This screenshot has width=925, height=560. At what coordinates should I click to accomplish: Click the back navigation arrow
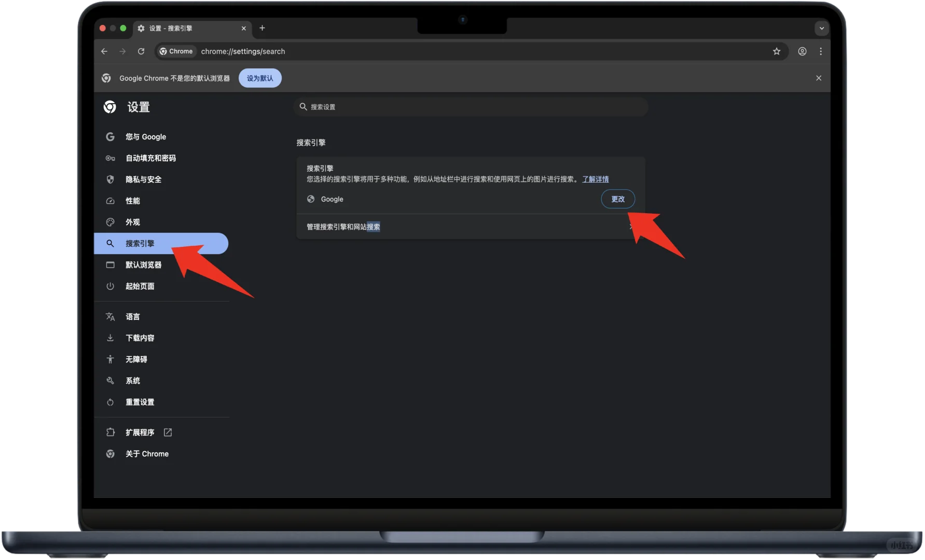point(104,51)
